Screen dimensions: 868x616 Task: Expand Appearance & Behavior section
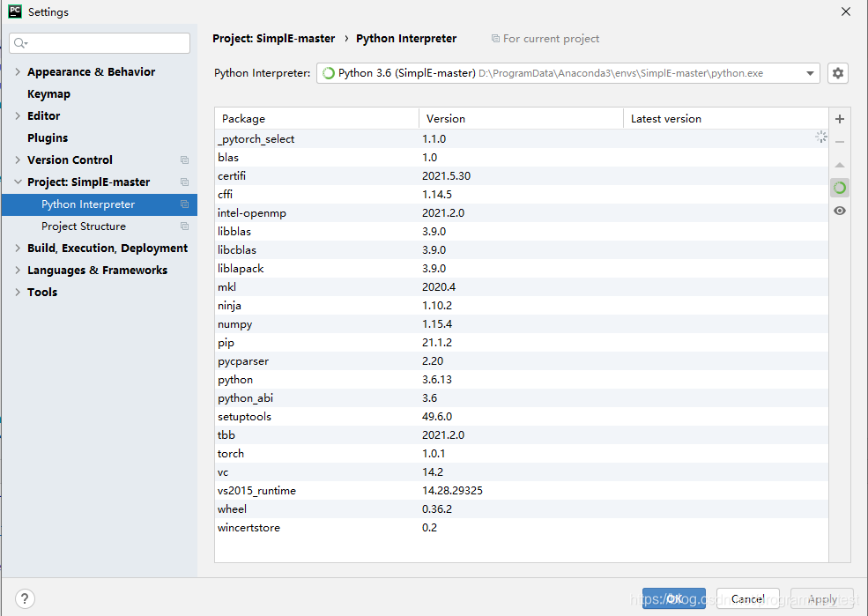tap(18, 72)
